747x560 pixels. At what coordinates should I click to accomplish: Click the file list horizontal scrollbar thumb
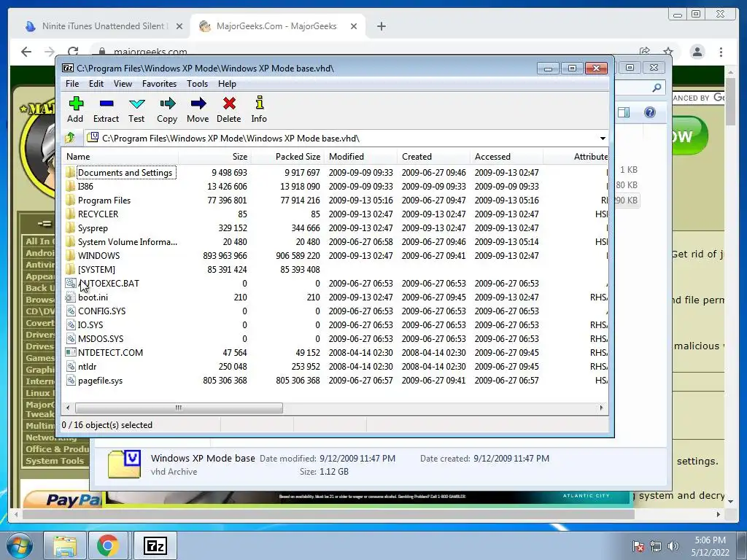(179, 408)
